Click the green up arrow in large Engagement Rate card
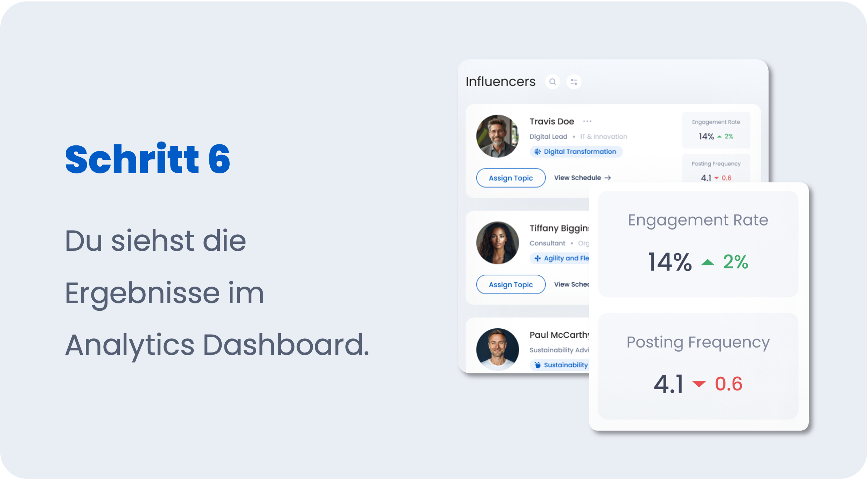868x480 pixels. point(708,262)
